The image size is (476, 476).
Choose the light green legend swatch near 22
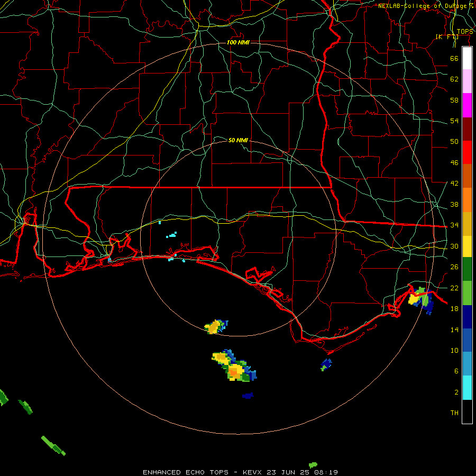467,293
